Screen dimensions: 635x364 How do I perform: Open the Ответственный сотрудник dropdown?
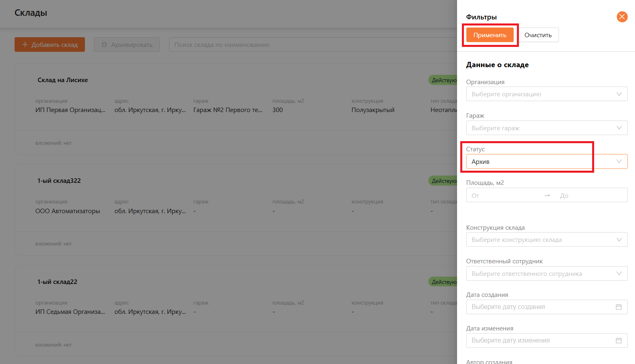(546, 274)
